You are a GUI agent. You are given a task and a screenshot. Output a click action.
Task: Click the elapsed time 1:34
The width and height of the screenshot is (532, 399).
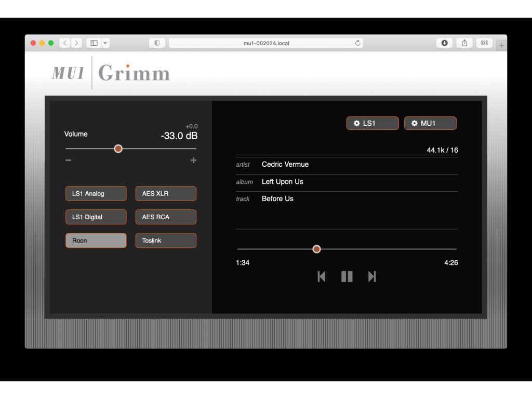click(243, 262)
